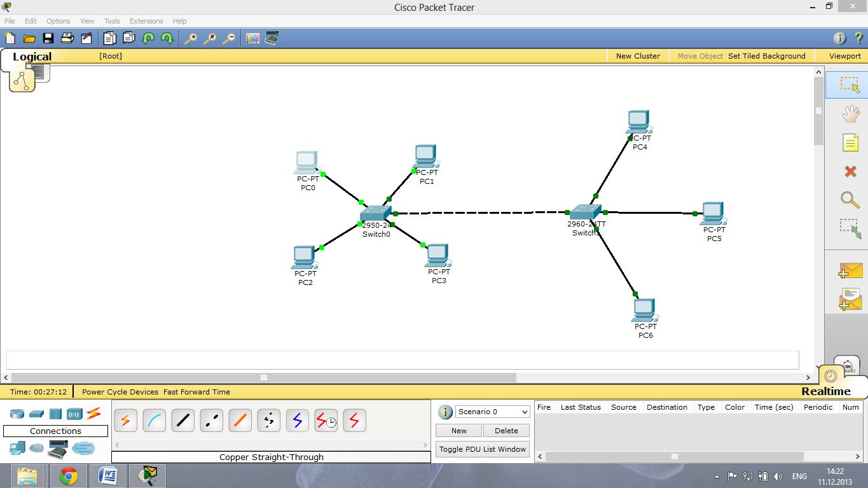Select End Devices category
This screenshot has width=868, height=488.
(17, 448)
